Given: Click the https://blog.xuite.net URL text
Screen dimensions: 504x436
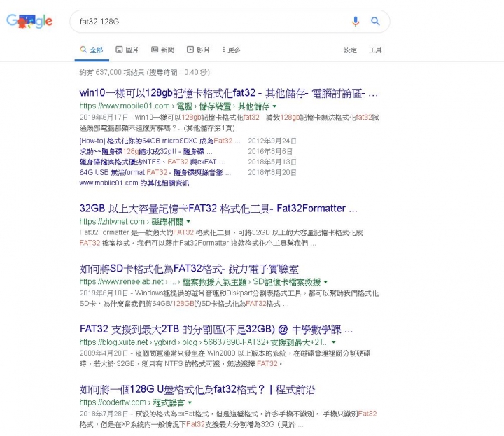Looking at the screenshot, I should pos(113,342).
